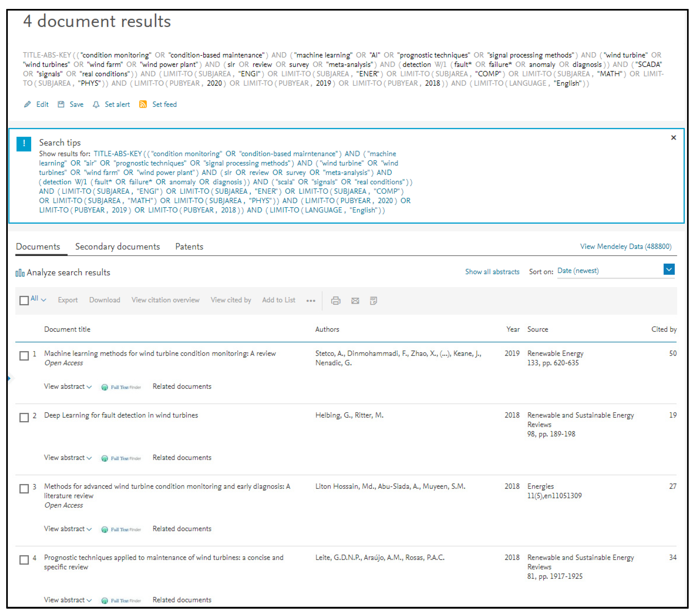Click the Set alert bell icon
The image size is (696, 616).
pos(96,104)
